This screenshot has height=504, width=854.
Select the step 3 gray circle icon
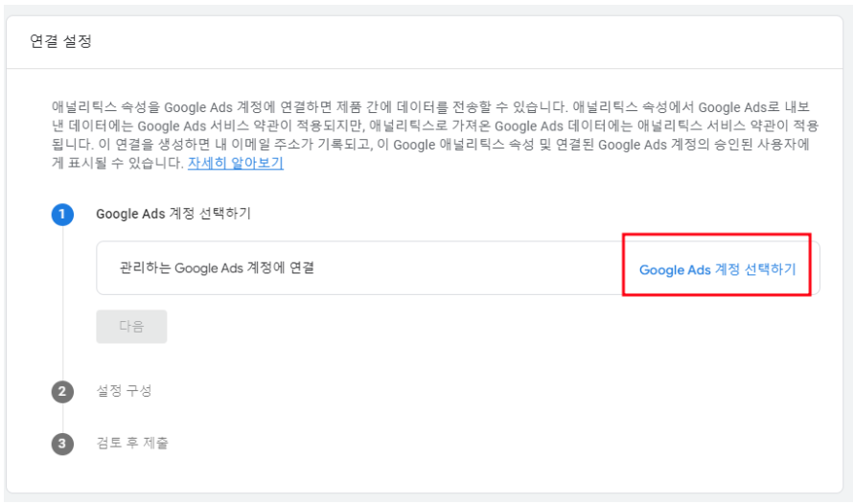click(62, 444)
